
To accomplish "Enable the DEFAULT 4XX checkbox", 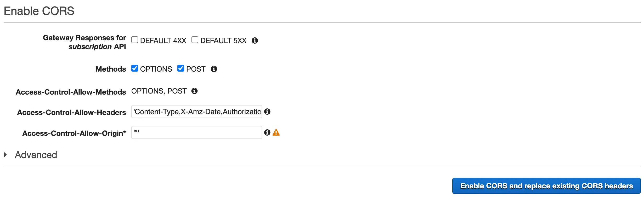I will (135, 40).
